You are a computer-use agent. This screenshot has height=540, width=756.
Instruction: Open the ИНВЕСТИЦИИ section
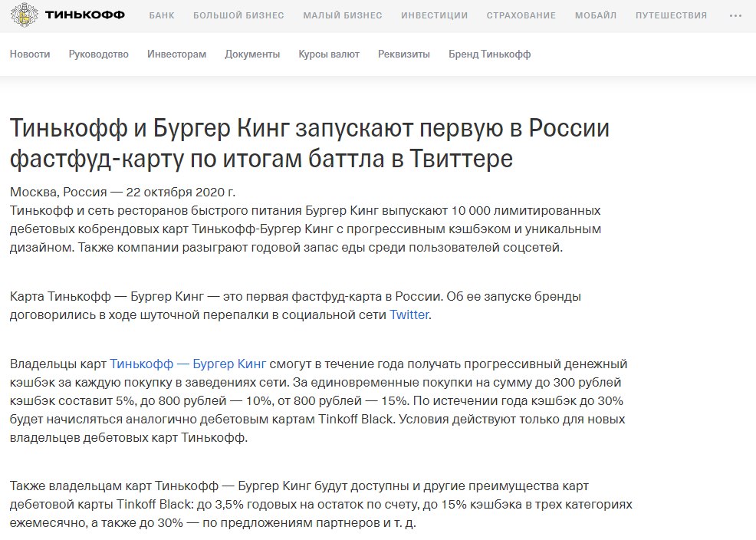[x=435, y=15]
